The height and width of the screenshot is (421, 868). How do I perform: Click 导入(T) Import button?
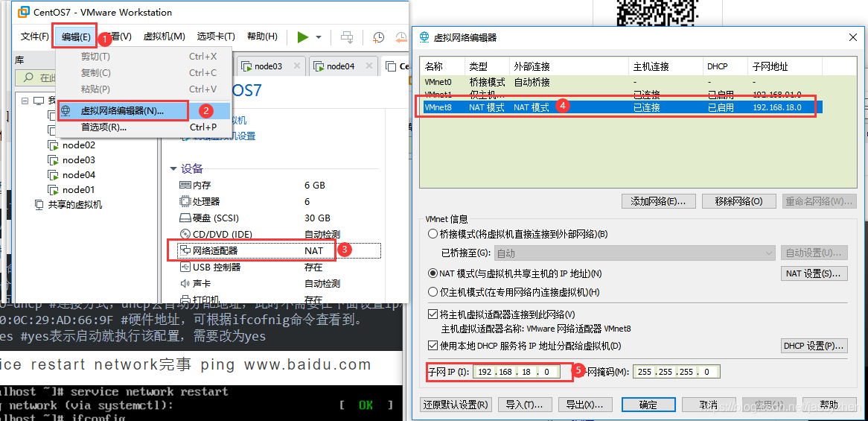pyautogui.click(x=525, y=405)
